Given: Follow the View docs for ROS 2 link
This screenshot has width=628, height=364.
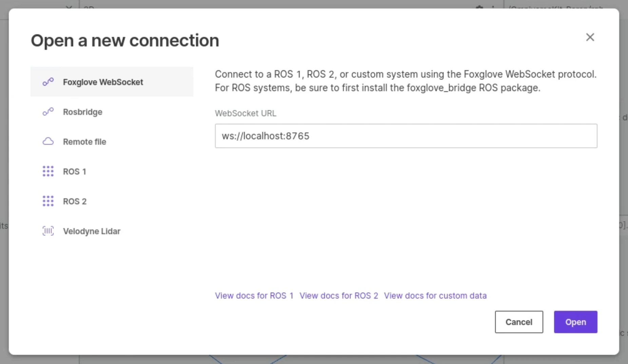Looking at the screenshot, I should pos(338,296).
